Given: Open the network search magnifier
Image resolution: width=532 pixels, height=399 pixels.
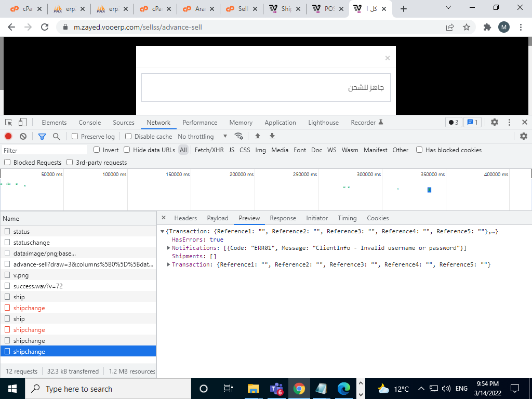Looking at the screenshot, I should 56,136.
